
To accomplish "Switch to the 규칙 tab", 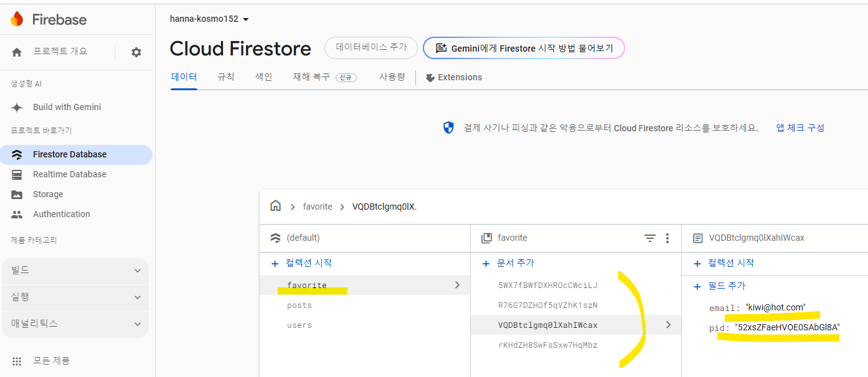I will click(226, 77).
